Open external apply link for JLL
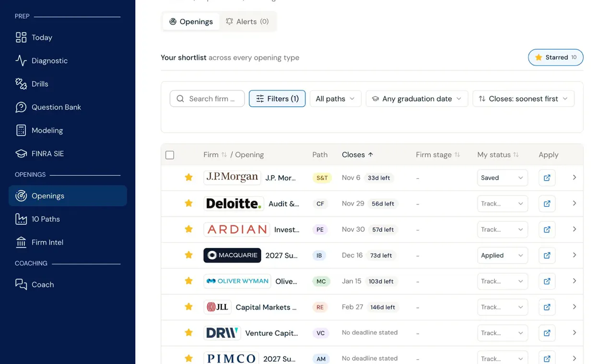 [x=547, y=307]
